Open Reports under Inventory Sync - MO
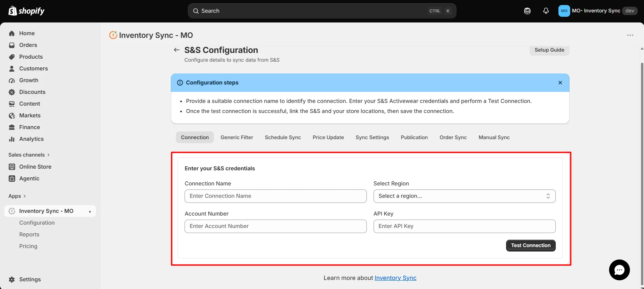Viewport: 644px width, 289px height. [29, 234]
